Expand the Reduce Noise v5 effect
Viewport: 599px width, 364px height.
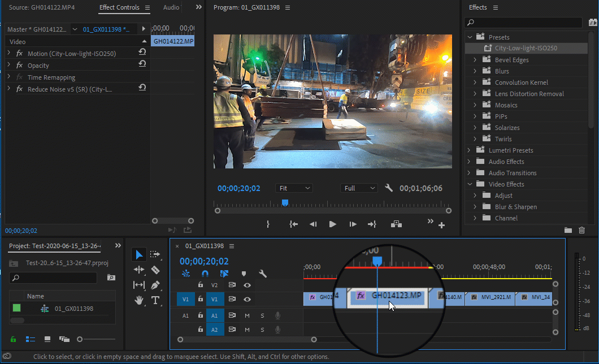[x=9, y=89]
